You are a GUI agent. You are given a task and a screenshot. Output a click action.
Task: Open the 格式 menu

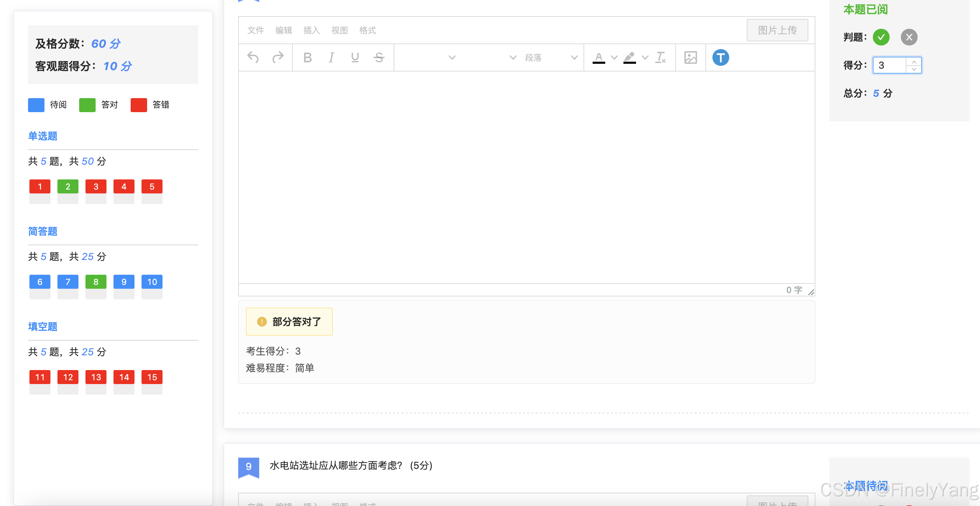[x=367, y=30]
